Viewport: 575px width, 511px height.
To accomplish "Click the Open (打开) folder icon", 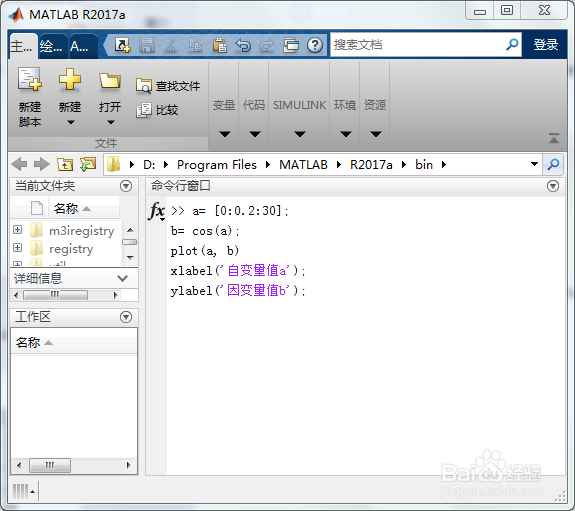I will (x=110, y=80).
